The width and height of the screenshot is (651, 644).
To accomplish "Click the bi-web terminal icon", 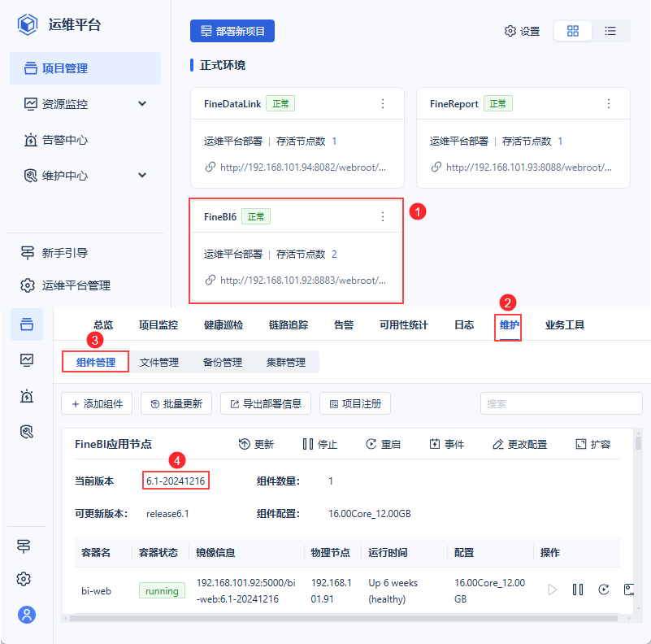I will (629, 590).
